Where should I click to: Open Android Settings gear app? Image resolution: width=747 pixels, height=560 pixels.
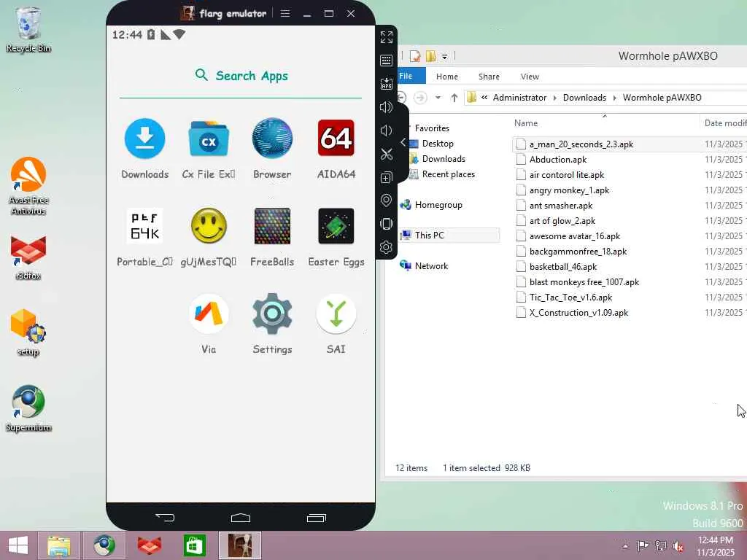pyautogui.click(x=272, y=314)
